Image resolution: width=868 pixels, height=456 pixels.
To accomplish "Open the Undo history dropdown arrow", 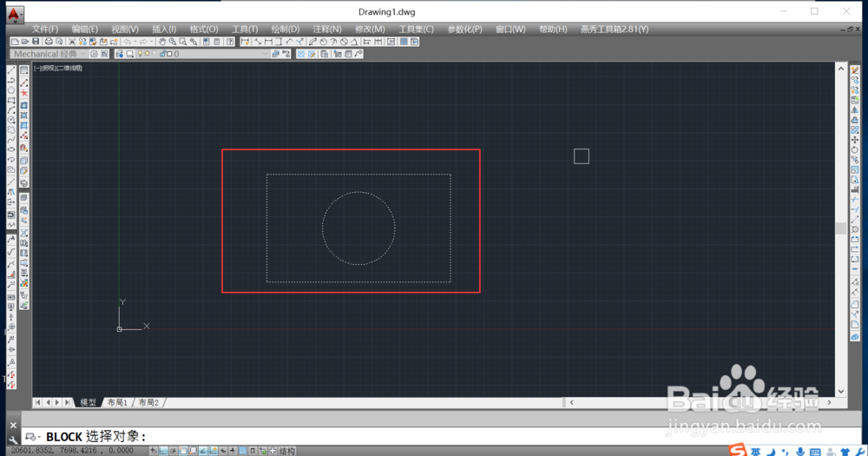I will pos(135,42).
